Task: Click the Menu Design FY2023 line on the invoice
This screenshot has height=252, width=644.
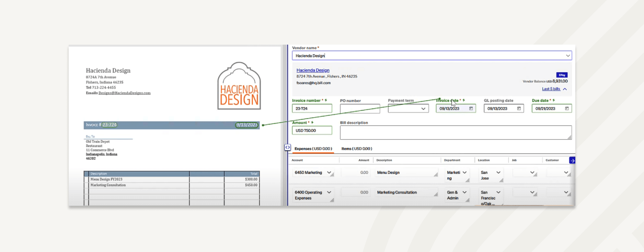Action: click(x=106, y=179)
